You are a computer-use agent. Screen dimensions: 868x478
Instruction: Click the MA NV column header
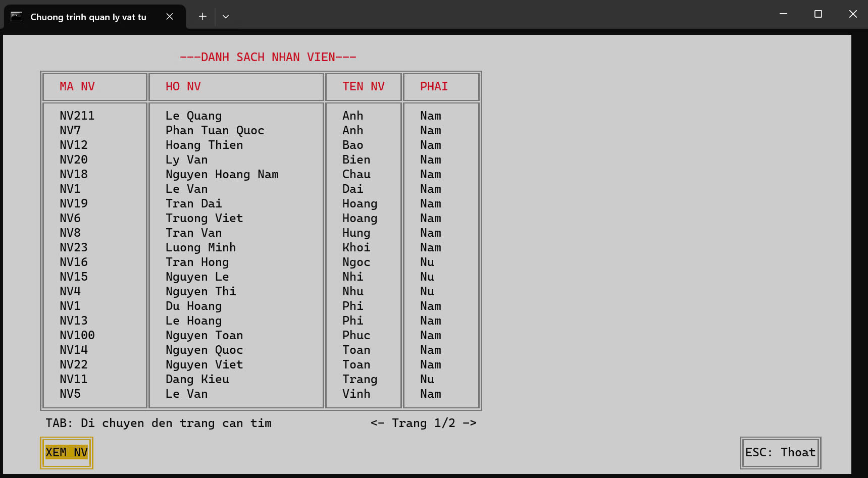click(x=77, y=87)
